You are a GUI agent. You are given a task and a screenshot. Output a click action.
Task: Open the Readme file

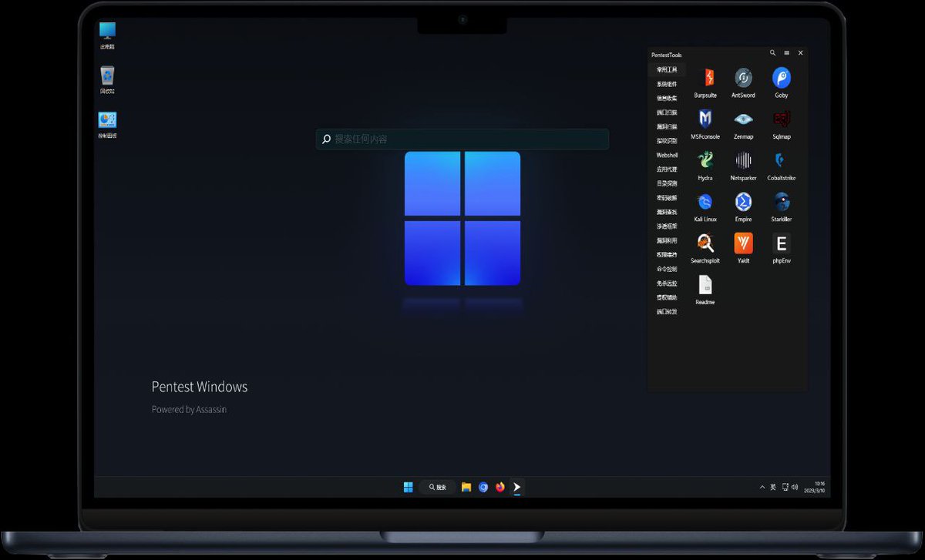click(705, 290)
